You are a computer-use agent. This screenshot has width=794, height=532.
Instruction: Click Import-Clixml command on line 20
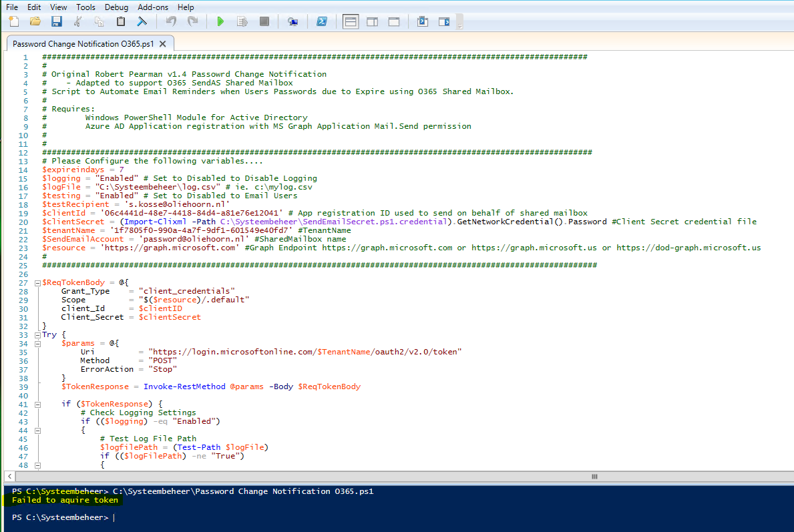pos(156,221)
